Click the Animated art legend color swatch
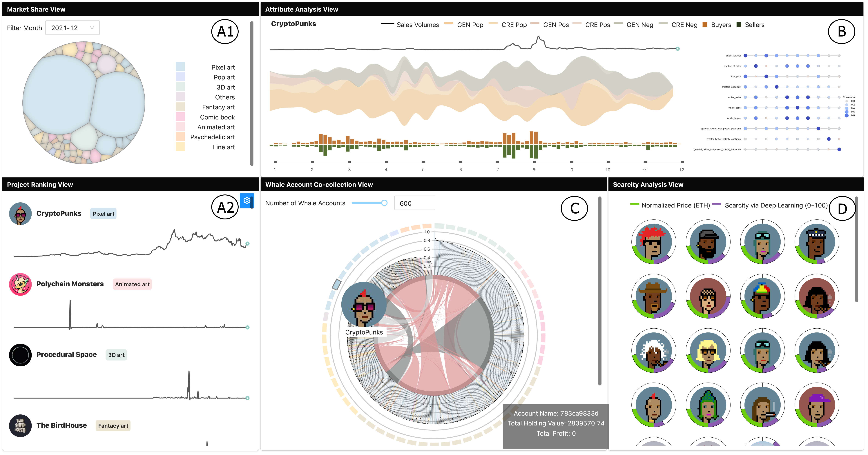The width and height of the screenshot is (868, 455). (x=180, y=127)
